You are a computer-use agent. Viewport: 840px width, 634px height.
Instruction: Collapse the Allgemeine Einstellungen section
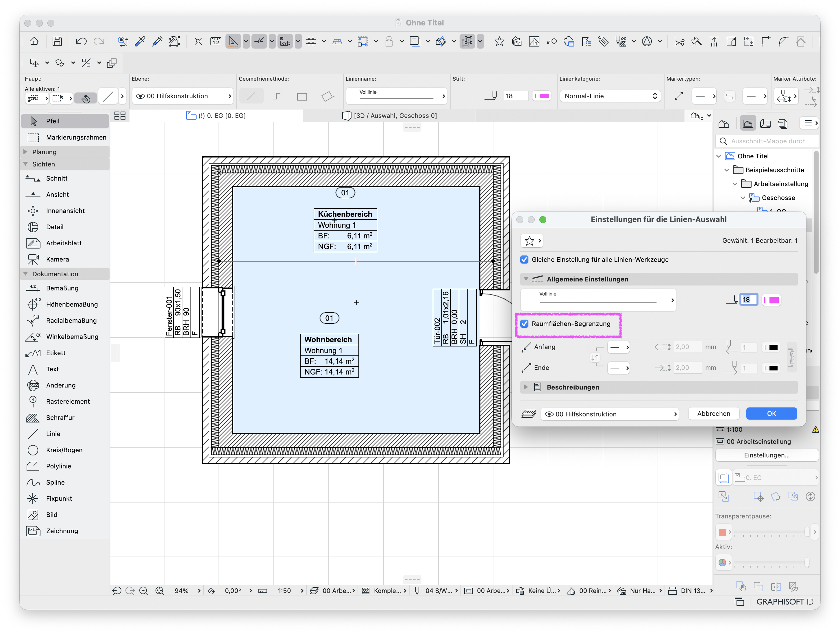[x=526, y=279]
